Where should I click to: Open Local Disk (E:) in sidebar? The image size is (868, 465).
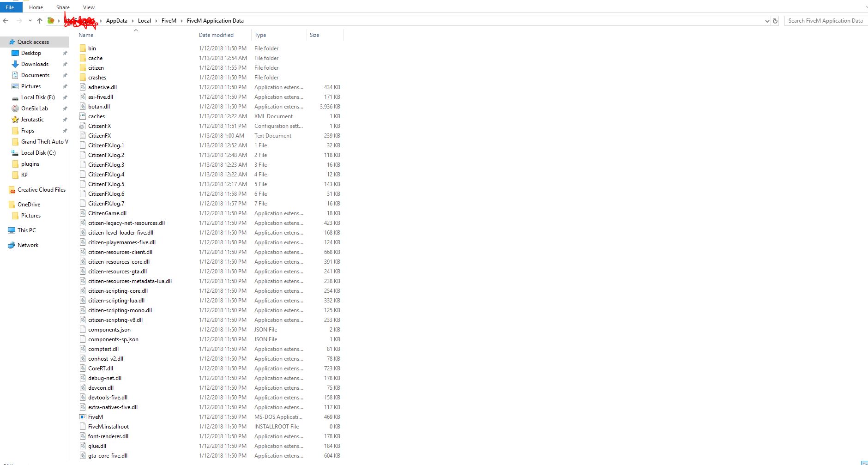(38, 97)
